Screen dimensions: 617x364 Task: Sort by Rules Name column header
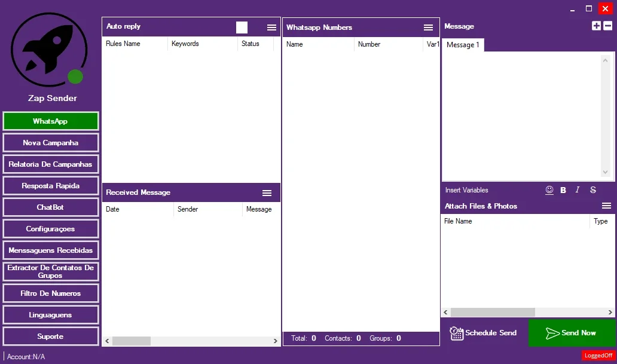(135, 44)
